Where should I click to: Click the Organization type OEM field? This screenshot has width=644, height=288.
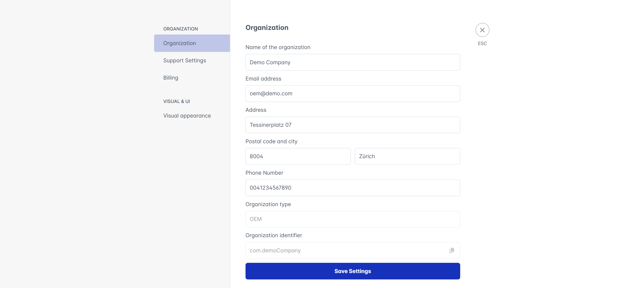pos(352,219)
